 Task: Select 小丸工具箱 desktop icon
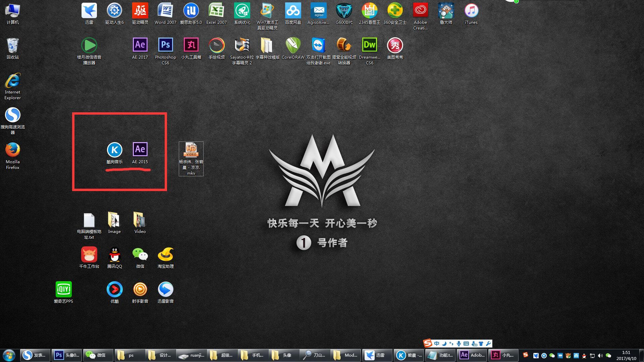(191, 49)
